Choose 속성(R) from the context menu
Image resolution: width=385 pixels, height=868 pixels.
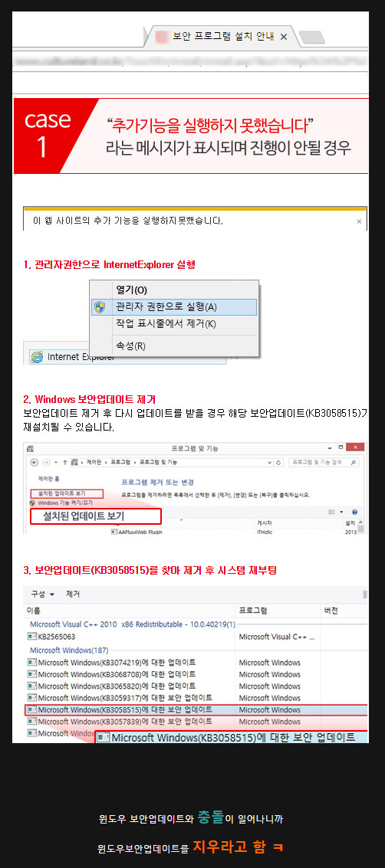174,346
